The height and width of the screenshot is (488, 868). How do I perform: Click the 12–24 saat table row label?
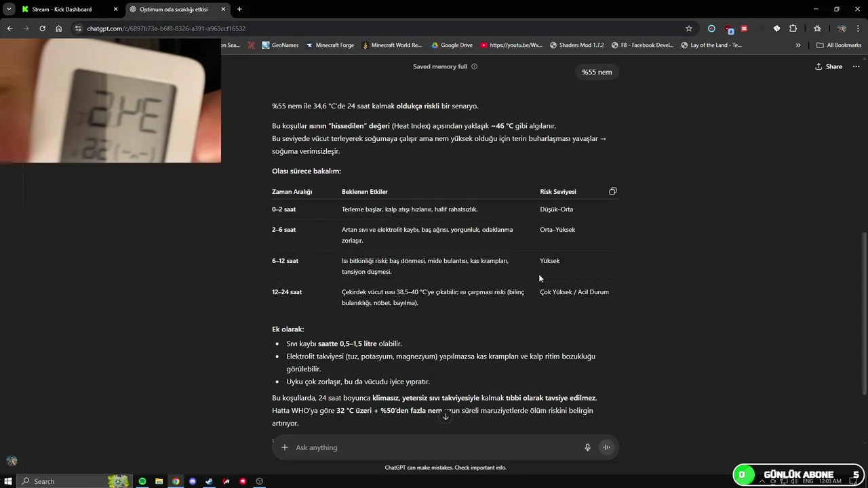point(287,292)
